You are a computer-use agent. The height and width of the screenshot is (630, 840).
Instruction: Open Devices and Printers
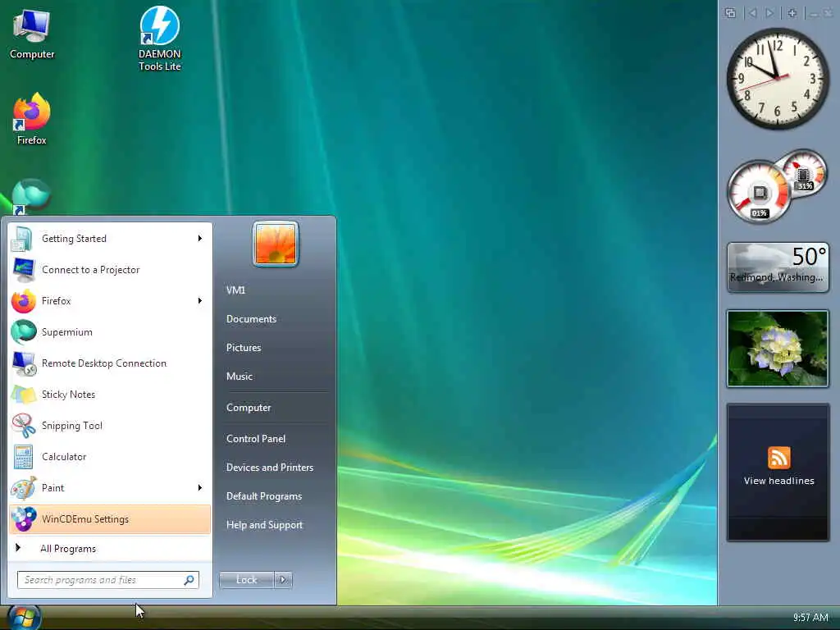(270, 468)
